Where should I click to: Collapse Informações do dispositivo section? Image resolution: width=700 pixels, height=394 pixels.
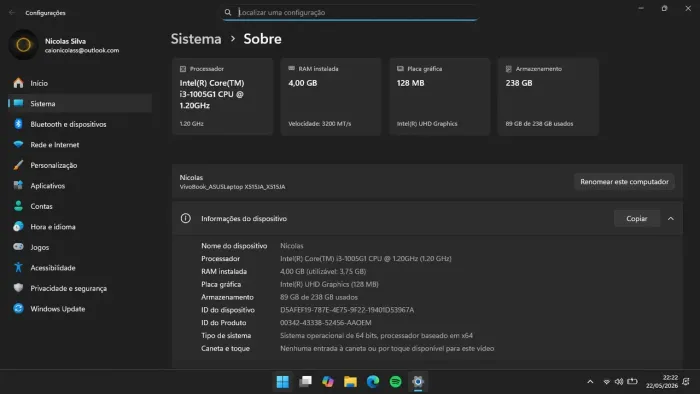click(671, 219)
